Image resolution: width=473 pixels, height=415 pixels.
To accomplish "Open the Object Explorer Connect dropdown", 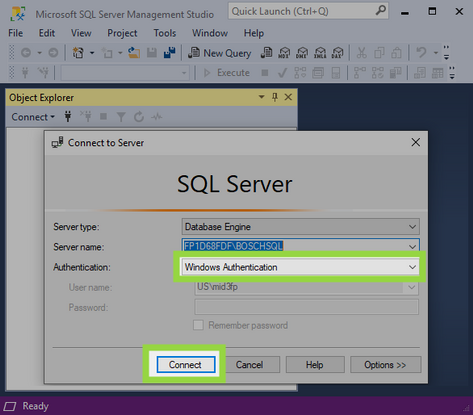I will [x=33, y=117].
